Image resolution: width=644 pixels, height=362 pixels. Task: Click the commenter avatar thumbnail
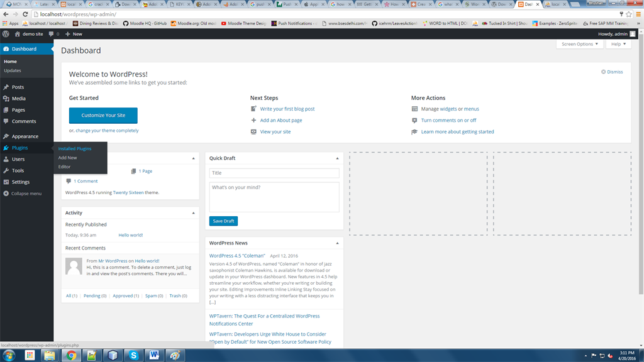(x=74, y=266)
